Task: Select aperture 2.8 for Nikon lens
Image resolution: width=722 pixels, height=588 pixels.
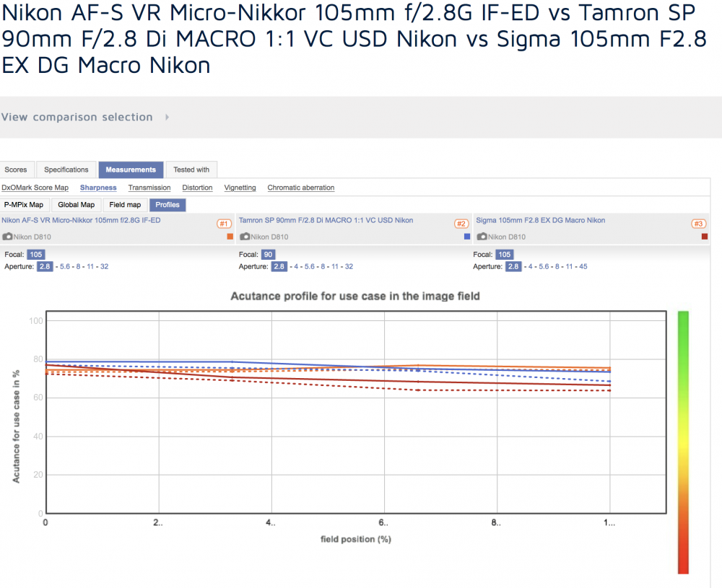Action: click(45, 266)
